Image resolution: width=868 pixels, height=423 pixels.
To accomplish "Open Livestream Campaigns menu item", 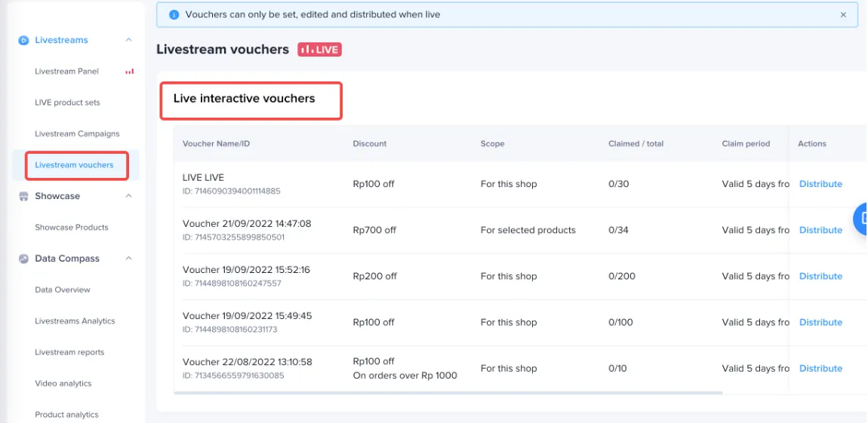I will (x=77, y=133).
